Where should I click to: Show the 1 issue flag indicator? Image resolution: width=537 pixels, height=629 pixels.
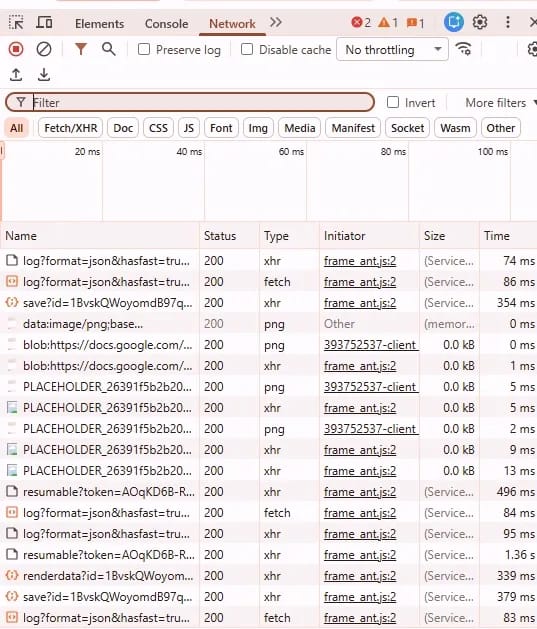coord(415,22)
